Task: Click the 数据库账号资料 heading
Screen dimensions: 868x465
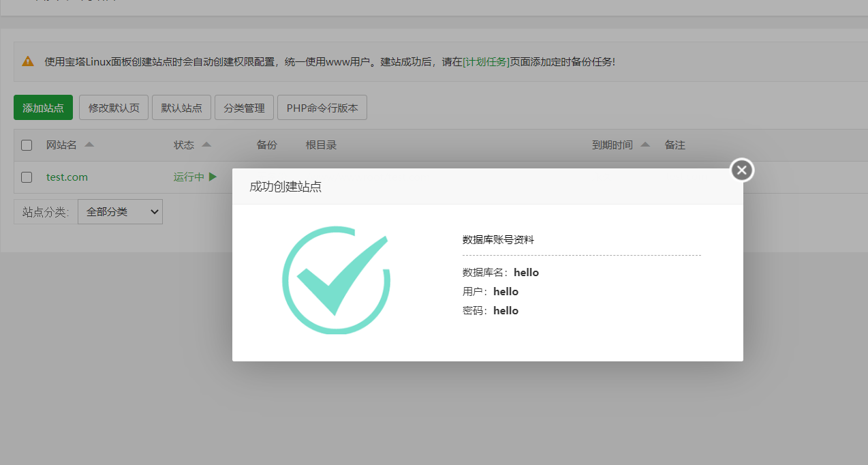Action: click(498, 240)
